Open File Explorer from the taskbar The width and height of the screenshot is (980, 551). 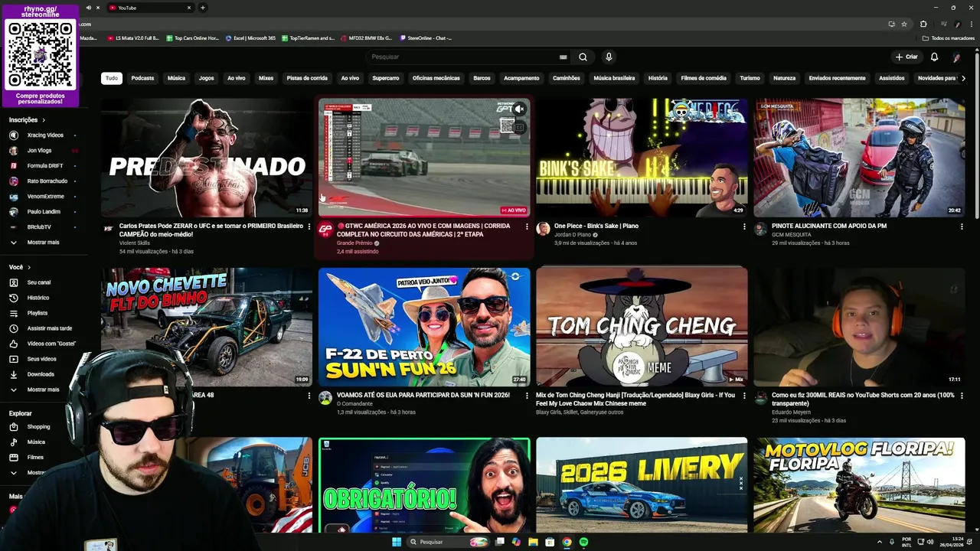pos(533,542)
